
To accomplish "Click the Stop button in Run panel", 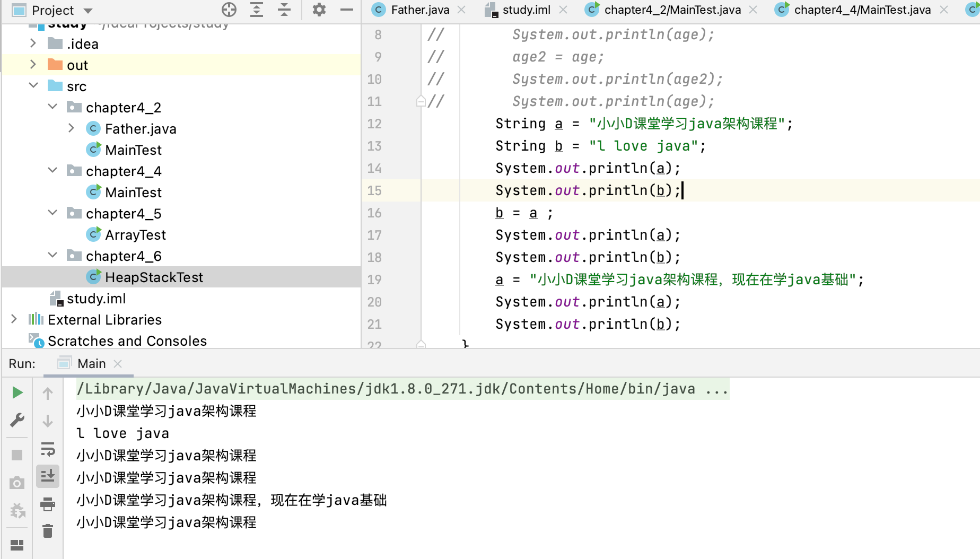I will point(17,455).
